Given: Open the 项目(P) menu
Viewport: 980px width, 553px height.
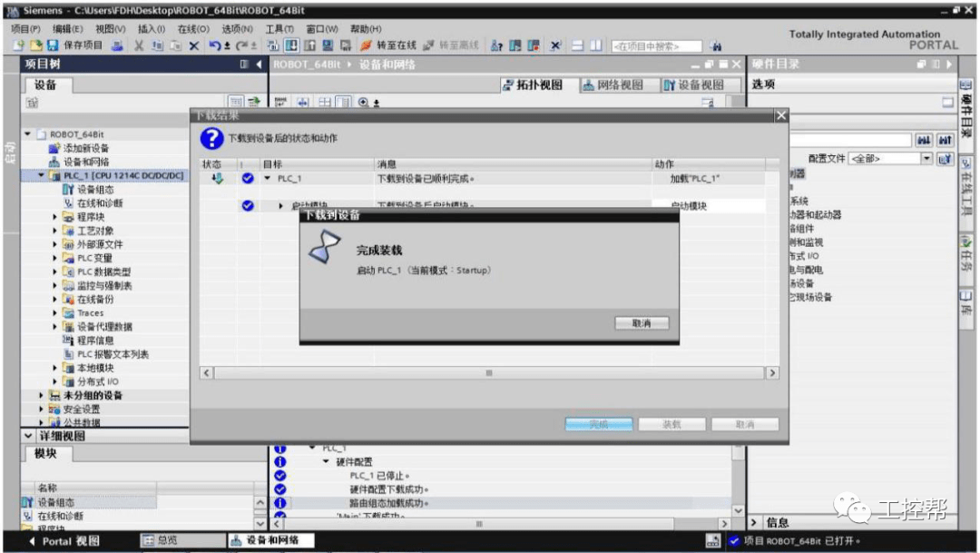Looking at the screenshot, I should [x=25, y=29].
